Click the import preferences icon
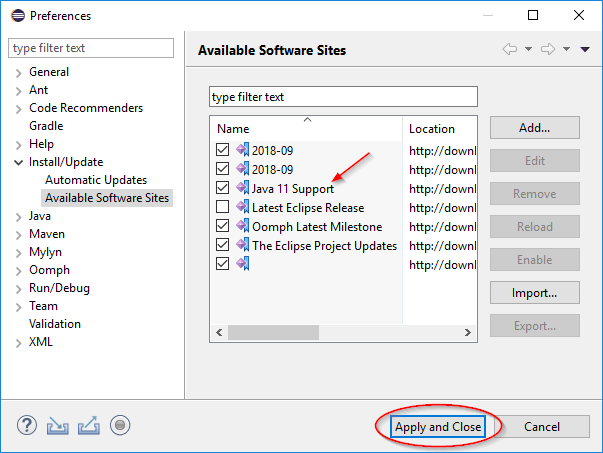 click(x=57, y=425)
